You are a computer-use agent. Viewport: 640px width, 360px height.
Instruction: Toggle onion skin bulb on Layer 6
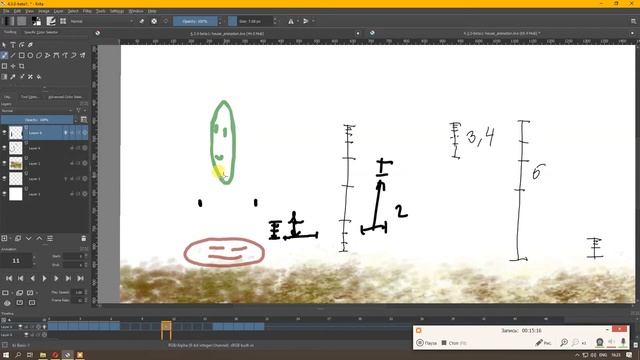65,133
